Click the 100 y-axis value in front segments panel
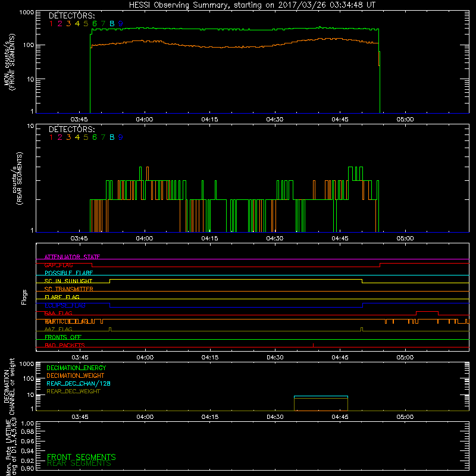The width and height of the screenshot is (476, 476). (29, 45)
